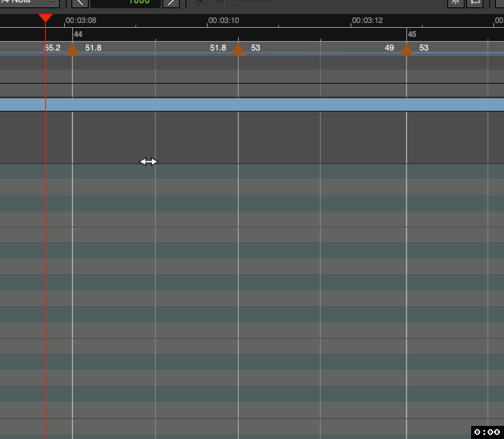
Task: Click the next arrow right of 1000 field
Action: pyautogui.click(x=171, y=3)
